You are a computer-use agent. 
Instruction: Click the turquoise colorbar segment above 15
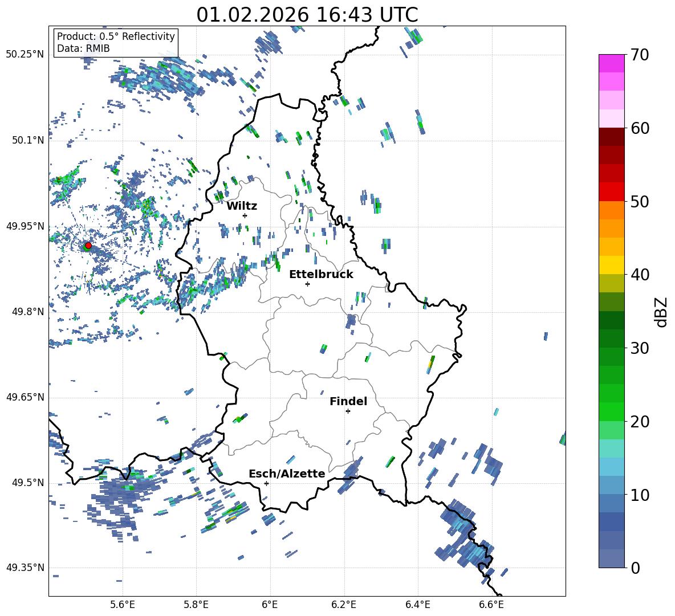[611, 448]
